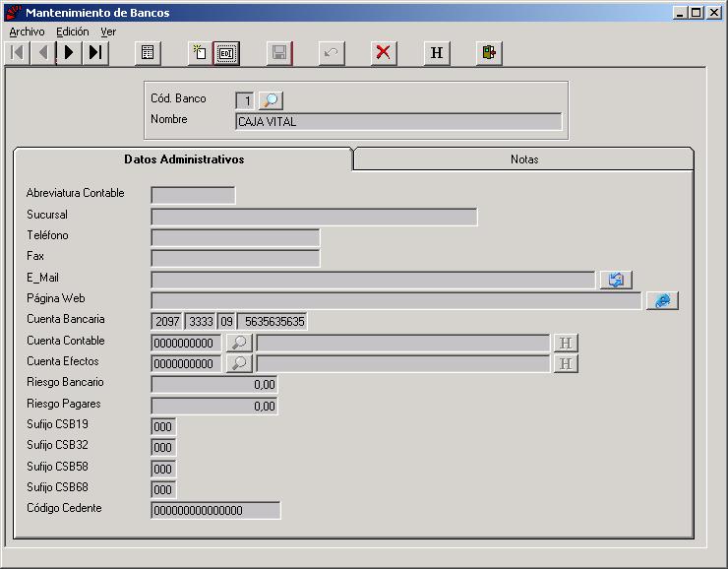The image size is (728, 569).
Task: Click the Abreviatura Contable field
Action: pyautogui.click(x=193, y=195)
